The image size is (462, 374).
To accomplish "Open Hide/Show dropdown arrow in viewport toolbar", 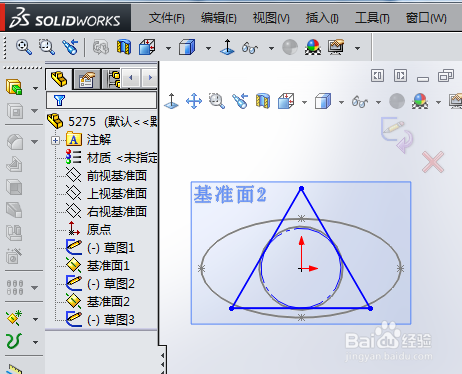I will [378, 102].
